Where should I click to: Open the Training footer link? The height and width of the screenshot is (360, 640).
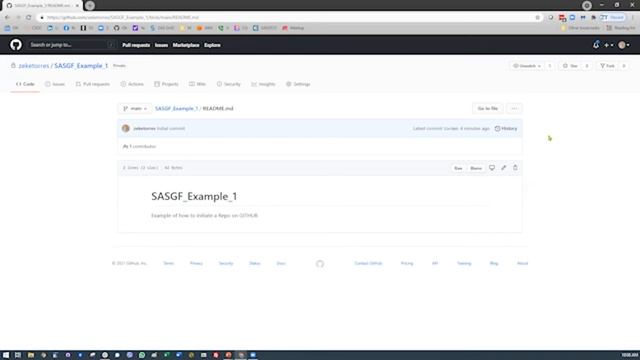tap(464, 264)
